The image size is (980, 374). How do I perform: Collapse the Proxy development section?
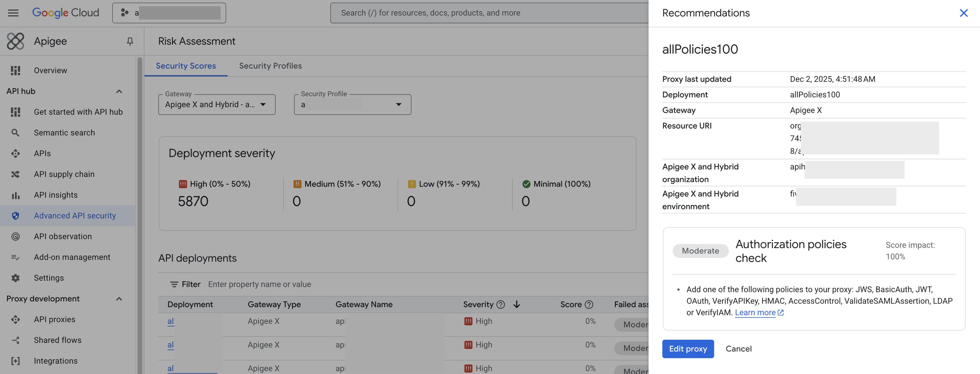tap(119, 299)
